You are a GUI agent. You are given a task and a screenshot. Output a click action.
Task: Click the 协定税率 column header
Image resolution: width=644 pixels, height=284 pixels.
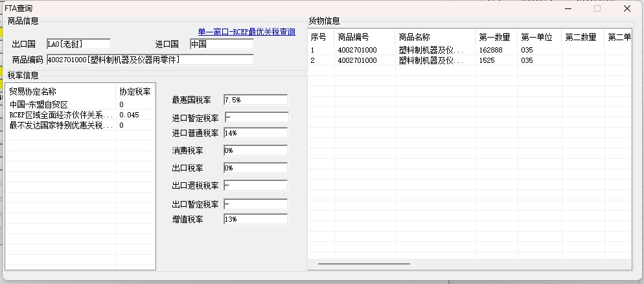(135, 91)
